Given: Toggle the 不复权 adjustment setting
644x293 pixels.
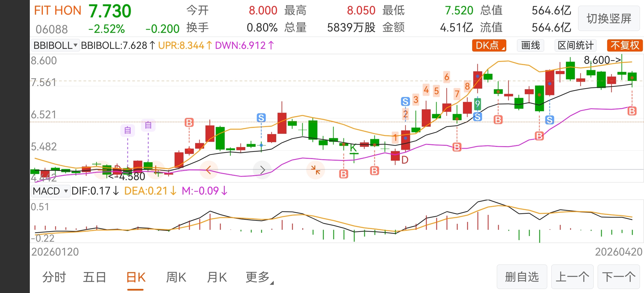Looking at the screenshot, I should (x=624, y=45).
